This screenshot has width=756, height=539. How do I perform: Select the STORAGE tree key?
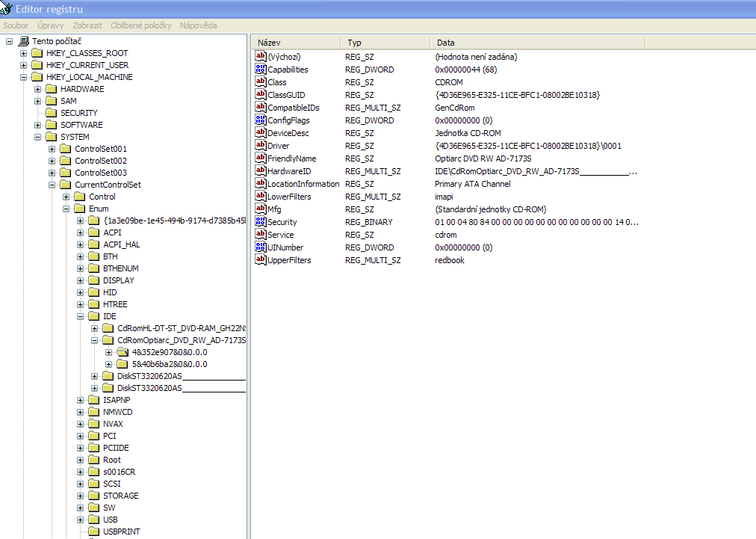click(120, 496)
